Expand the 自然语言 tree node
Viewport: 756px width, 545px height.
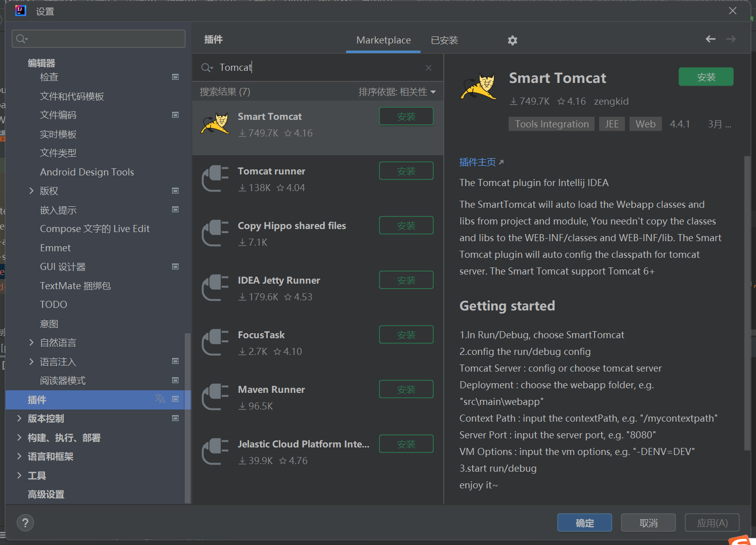[31, 342]
